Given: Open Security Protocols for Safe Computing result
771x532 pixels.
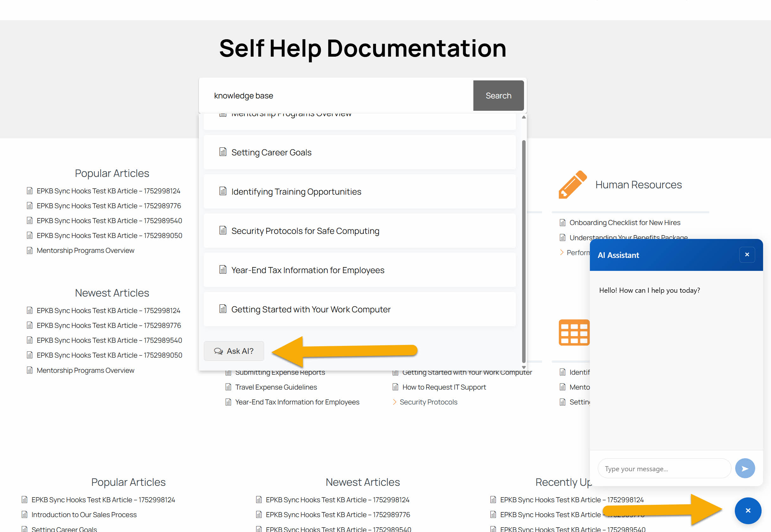Looking at the screenshot, I should pos(305,231).
